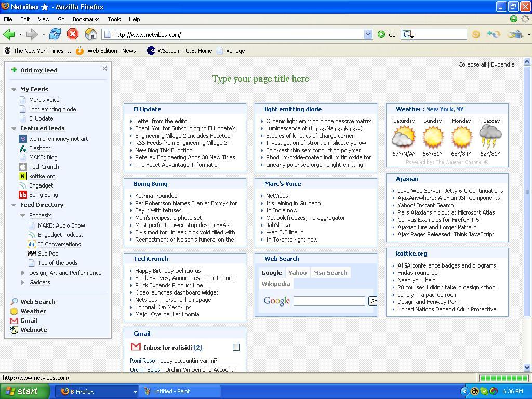The width and height of the screenshot is (532, 399).
Task: Click the page vertical scrollbar down arrow
Action: (527, 367)
